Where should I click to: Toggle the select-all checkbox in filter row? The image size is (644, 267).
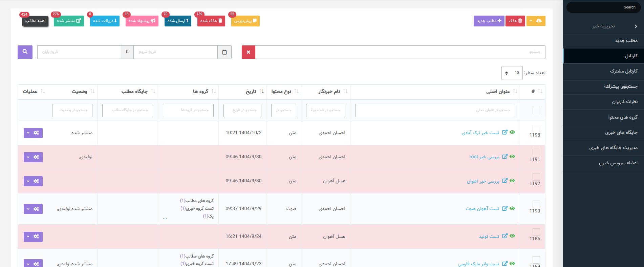point(536,110)
